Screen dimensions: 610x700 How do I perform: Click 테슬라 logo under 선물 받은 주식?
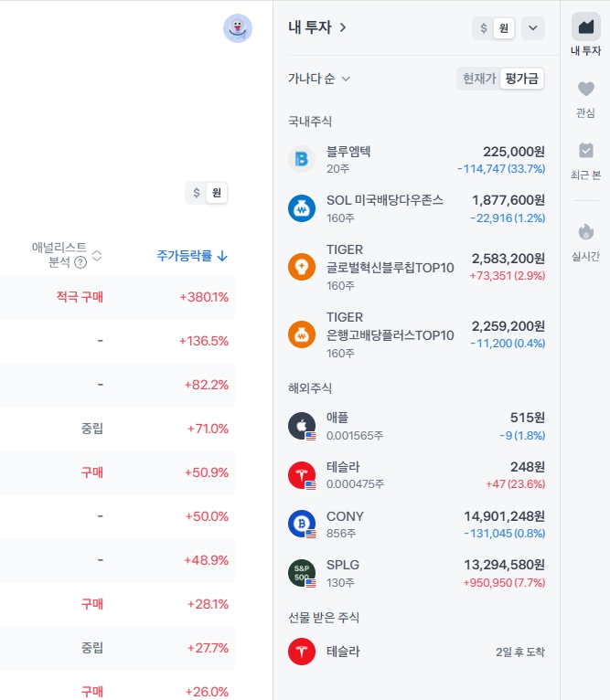[302, 652]
